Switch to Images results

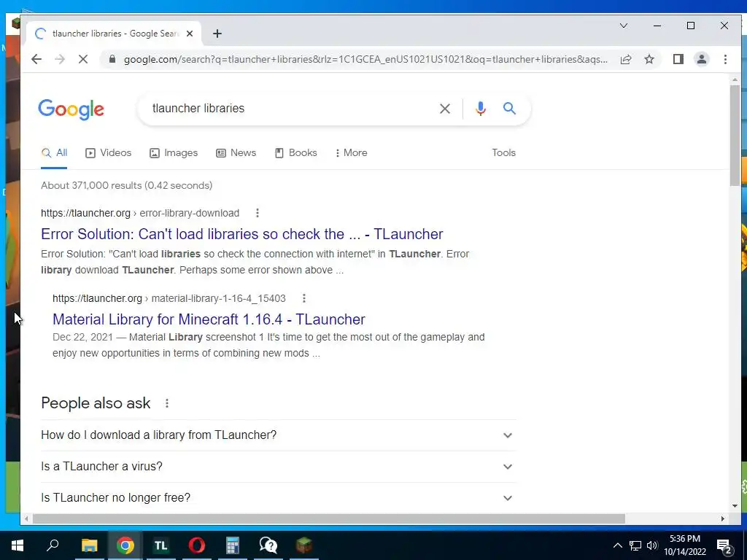[x=174, y=153]
